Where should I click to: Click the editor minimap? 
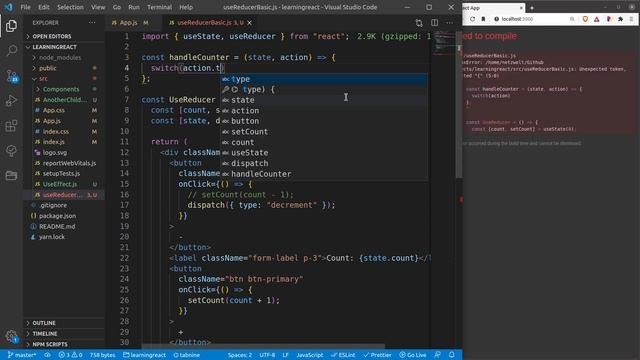pos(444,43)
